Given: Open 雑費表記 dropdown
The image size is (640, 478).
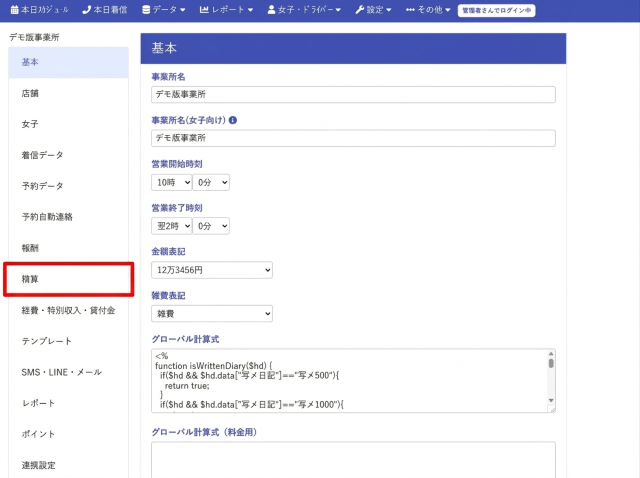Looking at the screenshot, I should tap(212, 313).
